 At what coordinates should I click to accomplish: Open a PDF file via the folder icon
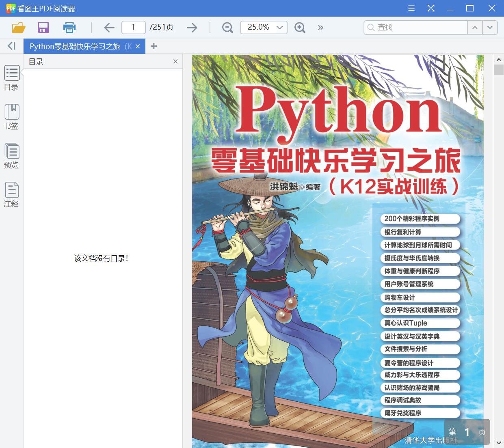pos(18,27)
